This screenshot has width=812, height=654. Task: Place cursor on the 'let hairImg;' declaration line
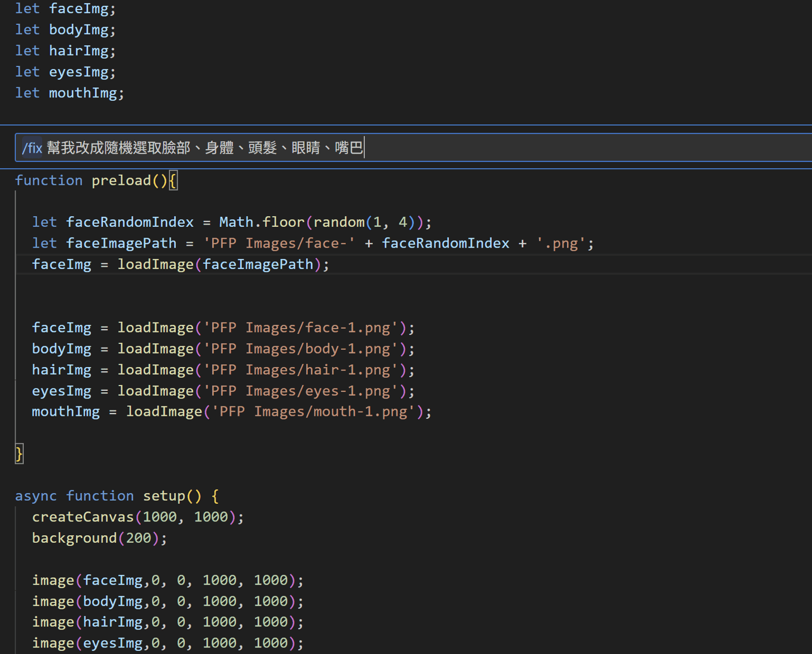65,51
